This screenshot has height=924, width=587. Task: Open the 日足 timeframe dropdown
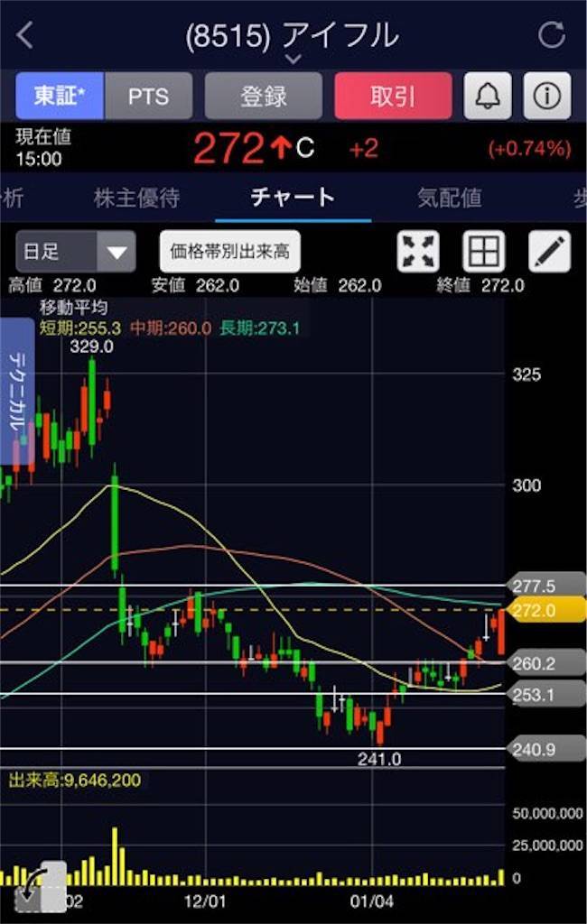coord(76,252)
